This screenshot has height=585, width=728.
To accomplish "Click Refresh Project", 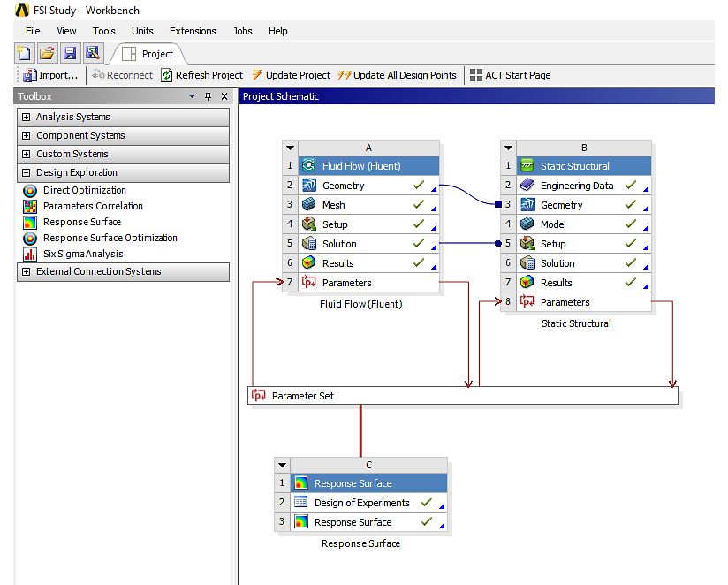I will [x=202, y=75].
